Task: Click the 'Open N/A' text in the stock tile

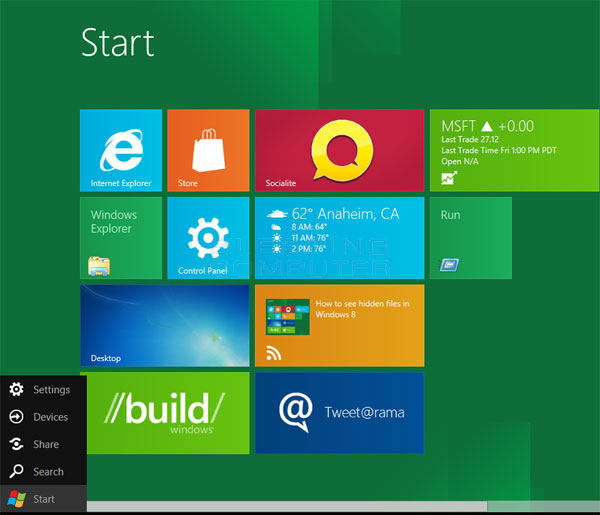Action: (460, 161)
